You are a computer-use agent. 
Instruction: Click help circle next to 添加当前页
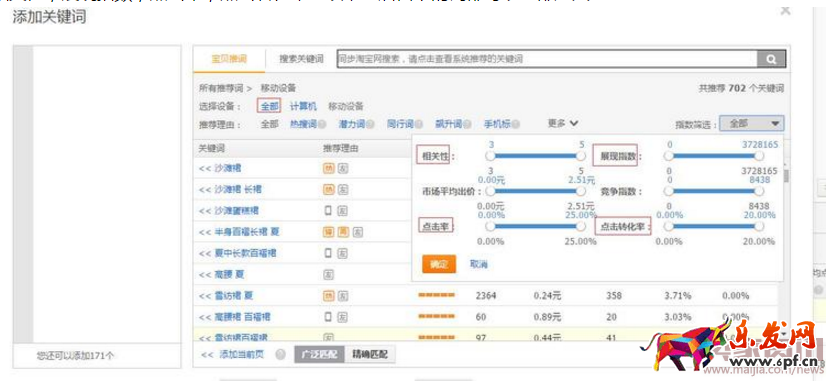pyautogui.click(x=281, y=354)
